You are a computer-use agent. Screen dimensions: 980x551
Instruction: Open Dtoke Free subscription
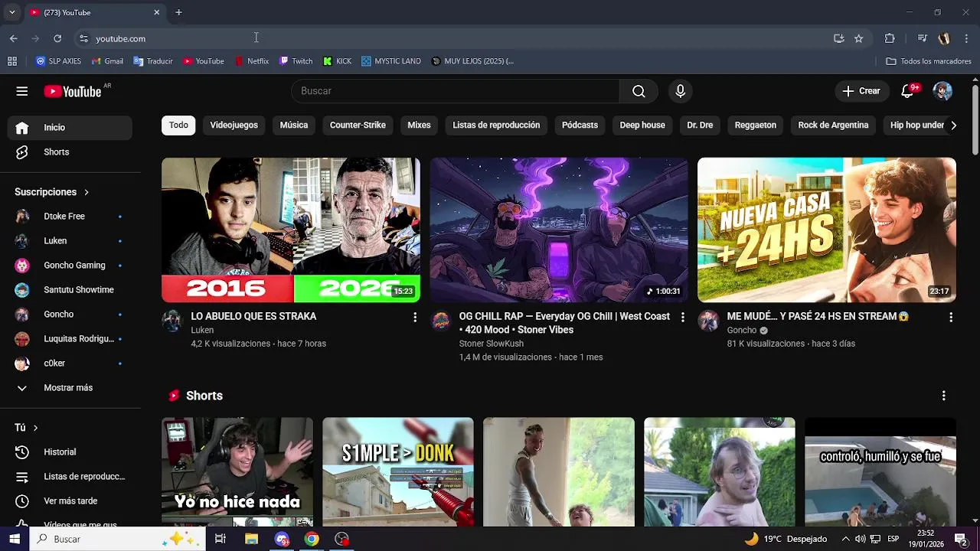70,217
